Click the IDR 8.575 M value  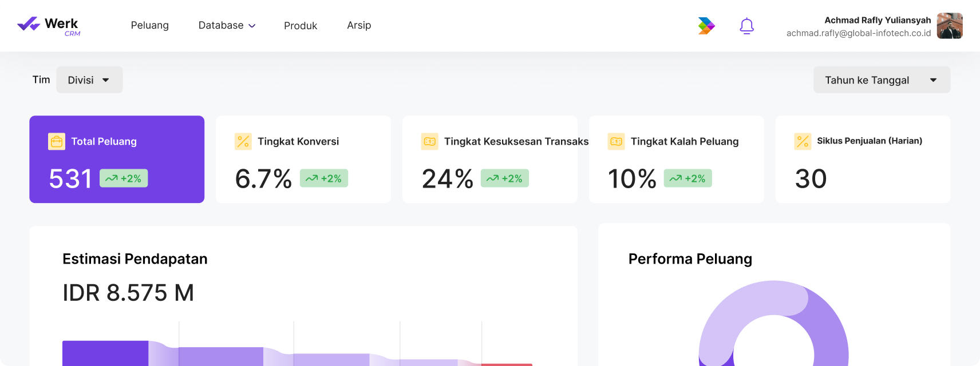click(x=128, y=293)
